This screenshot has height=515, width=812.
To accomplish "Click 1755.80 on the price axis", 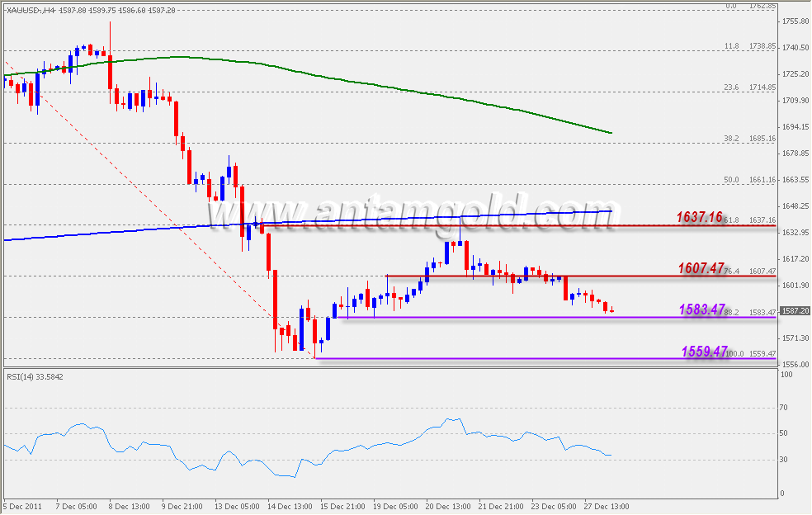I will [796, 21].
